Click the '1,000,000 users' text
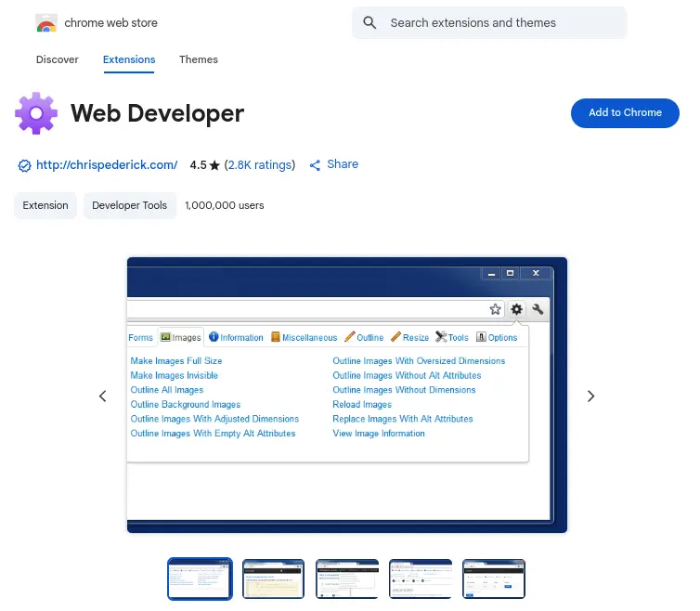700x611 pixels. (x=224, y=205)
